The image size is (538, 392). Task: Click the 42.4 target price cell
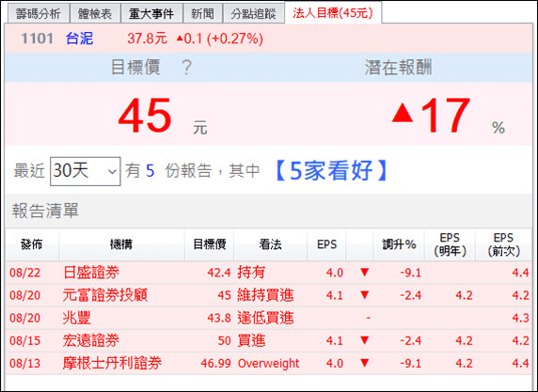tap(219, 273)
